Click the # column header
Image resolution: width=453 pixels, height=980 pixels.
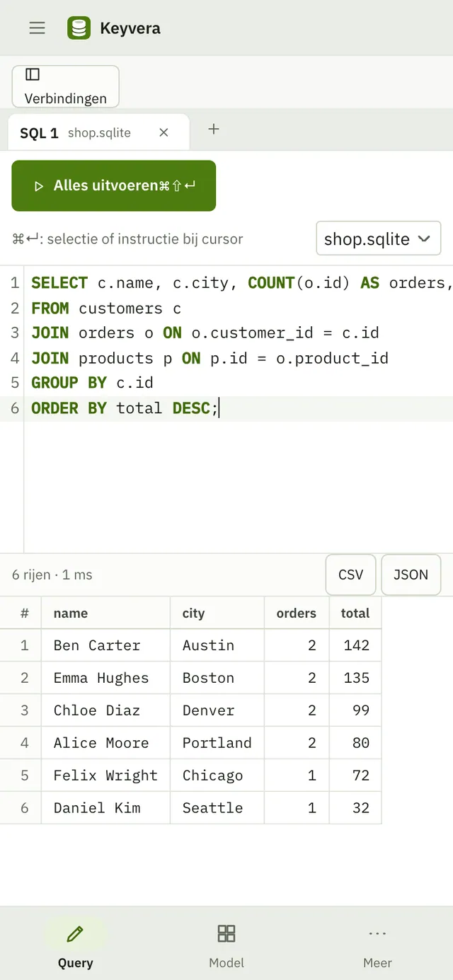tap(21, 613)
